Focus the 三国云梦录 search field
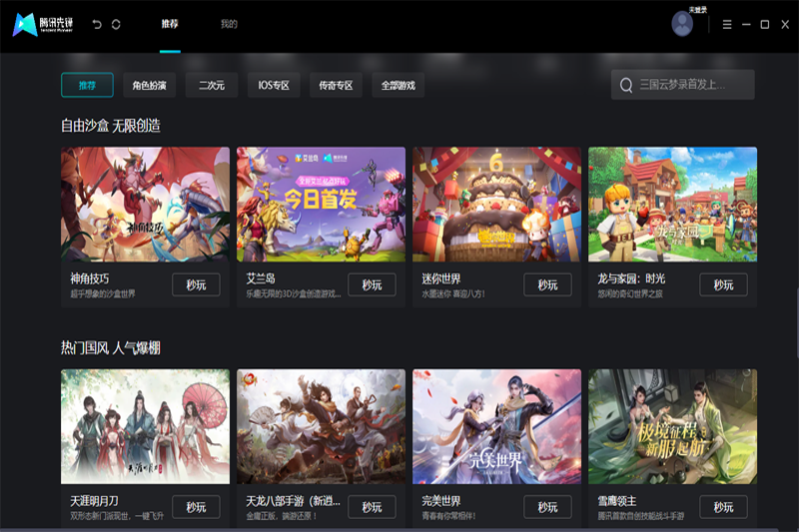The width and height of the screenshot is (799, 532). tap(683, 85)
